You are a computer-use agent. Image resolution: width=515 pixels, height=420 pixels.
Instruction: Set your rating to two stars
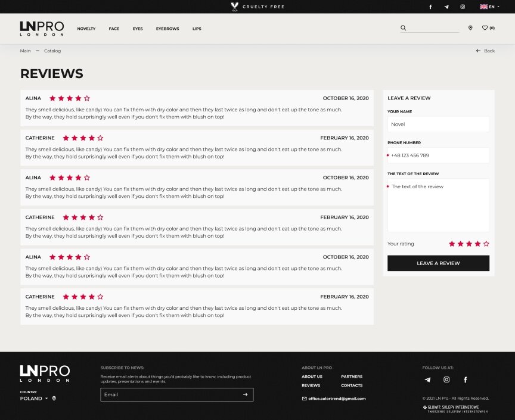(461, 244)
